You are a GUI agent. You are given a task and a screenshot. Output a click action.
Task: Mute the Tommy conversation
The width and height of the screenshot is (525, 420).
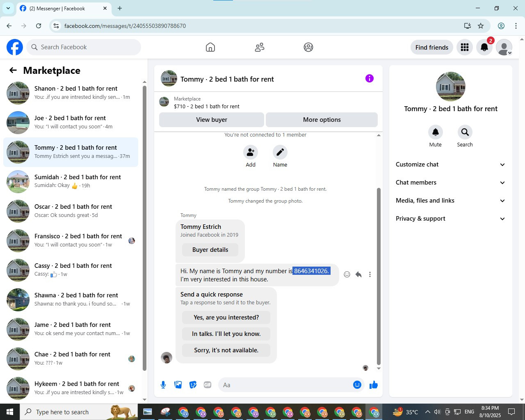pos(436,132)
